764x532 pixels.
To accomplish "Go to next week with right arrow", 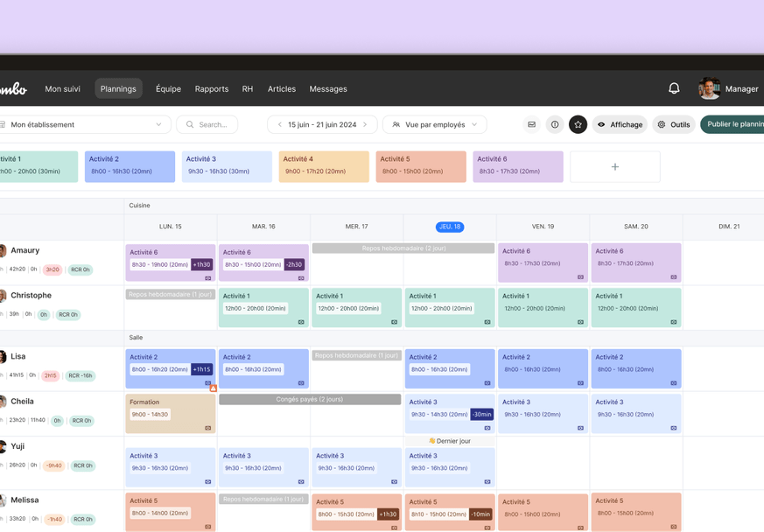I will click(365, 124).
